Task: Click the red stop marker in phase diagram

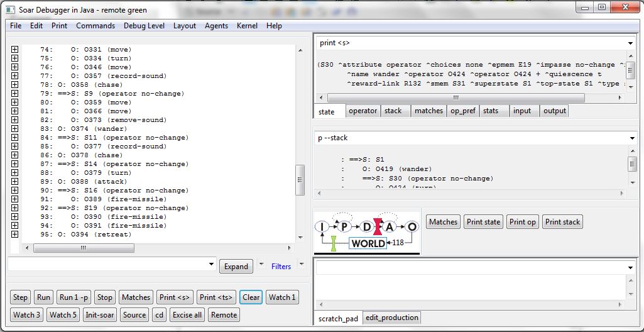Action: tap(378, 226)
